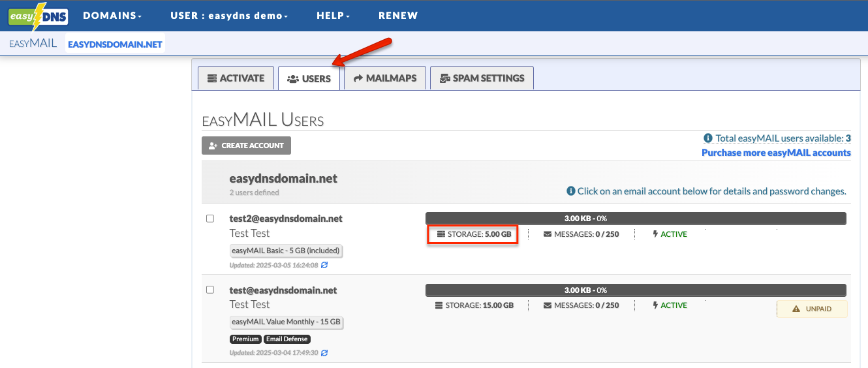This screenshot has height=368, width=868.
Task: Open the test@easydnsdomain.net account details
Action: (x=283, y=290)
